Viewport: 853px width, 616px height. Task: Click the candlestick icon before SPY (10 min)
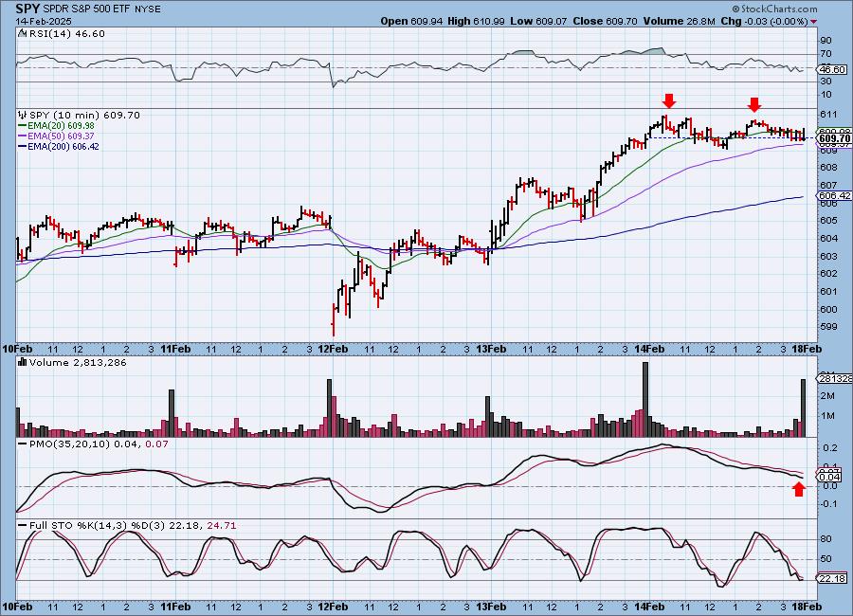click(23, 115)
